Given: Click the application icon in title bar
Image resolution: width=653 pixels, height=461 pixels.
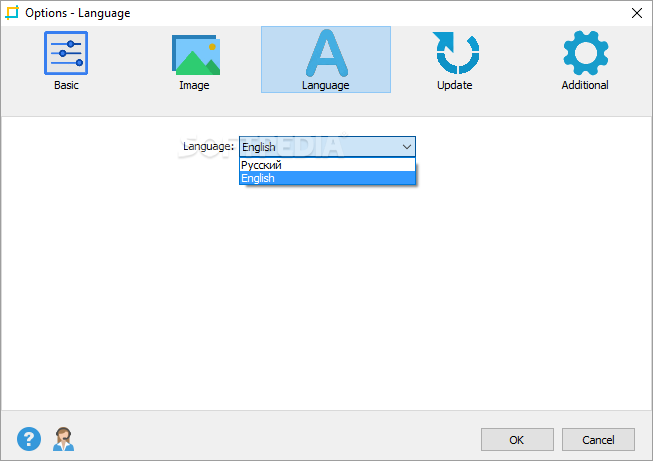Looking at the screenshot, I should pyautogui.click(x=12, y=12).
